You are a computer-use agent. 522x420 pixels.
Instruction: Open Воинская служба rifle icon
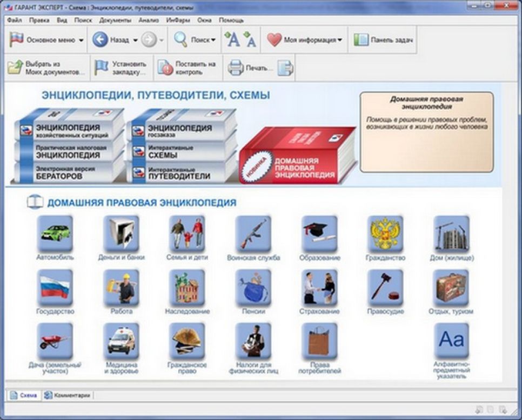[x=253, y=233]
